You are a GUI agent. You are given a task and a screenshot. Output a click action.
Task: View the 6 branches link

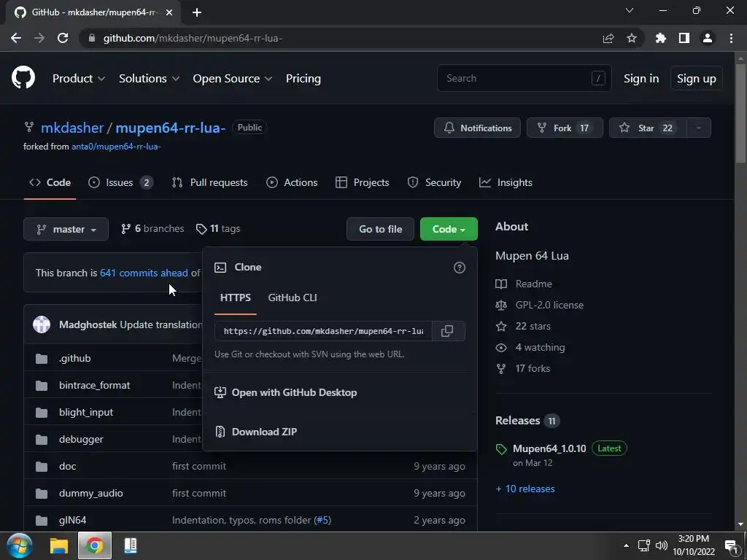click(152, 229)
